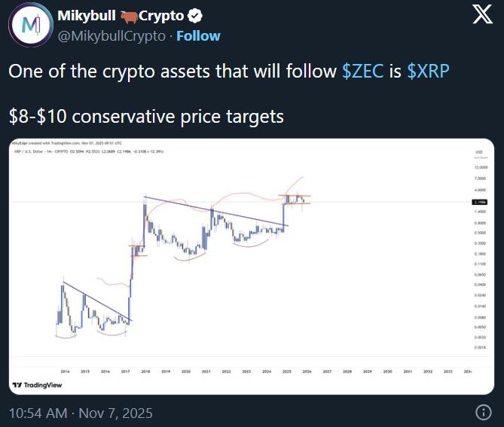Viewport: 504px width, 427px height.
Task: Open the $XRP cashtag link
Action: click(x=429, y=72)
